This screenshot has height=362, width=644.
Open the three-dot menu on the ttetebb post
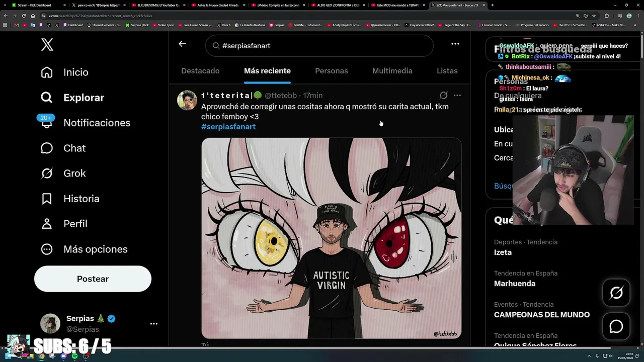457,95
